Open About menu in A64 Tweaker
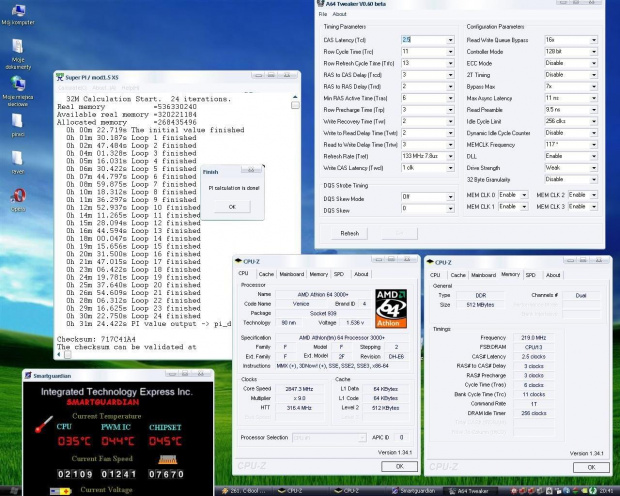The height and width of the screenshot is (496, 620). point(339,14)
